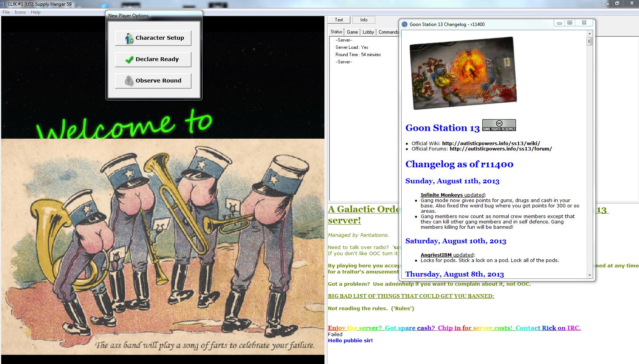
Task: Click the changelog scrollbar down arrow
Action: 590,275
